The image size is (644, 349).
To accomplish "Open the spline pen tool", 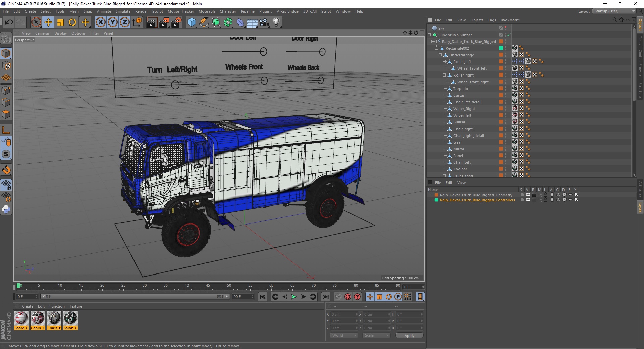I will (x=204, y=22).
